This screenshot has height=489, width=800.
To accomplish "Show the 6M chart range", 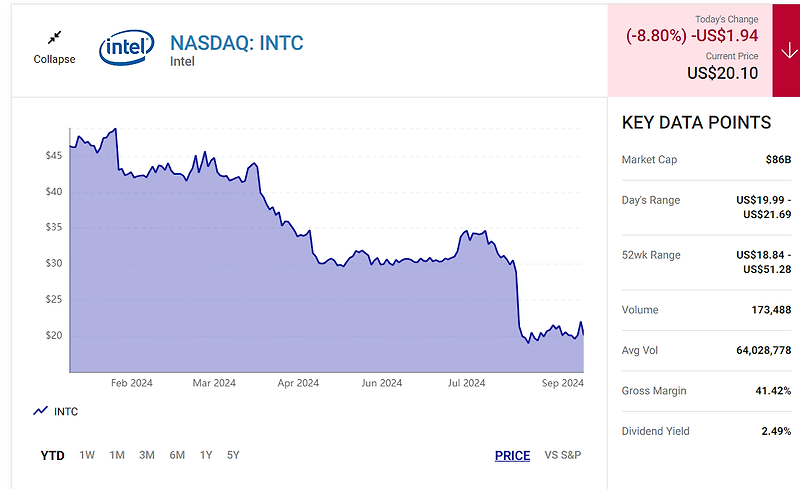I will (x=177, y=455).
